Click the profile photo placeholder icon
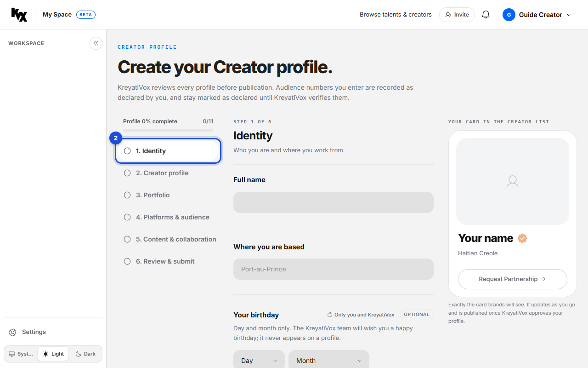The height and width of the screenshot is (368, 588). [x=513, y=181]
